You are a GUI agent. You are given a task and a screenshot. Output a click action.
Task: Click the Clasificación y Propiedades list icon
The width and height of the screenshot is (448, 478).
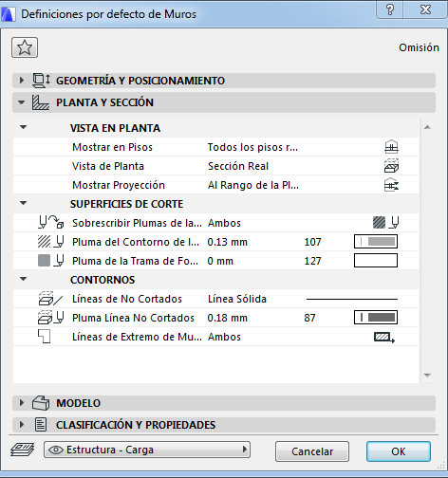click(41, 425)
